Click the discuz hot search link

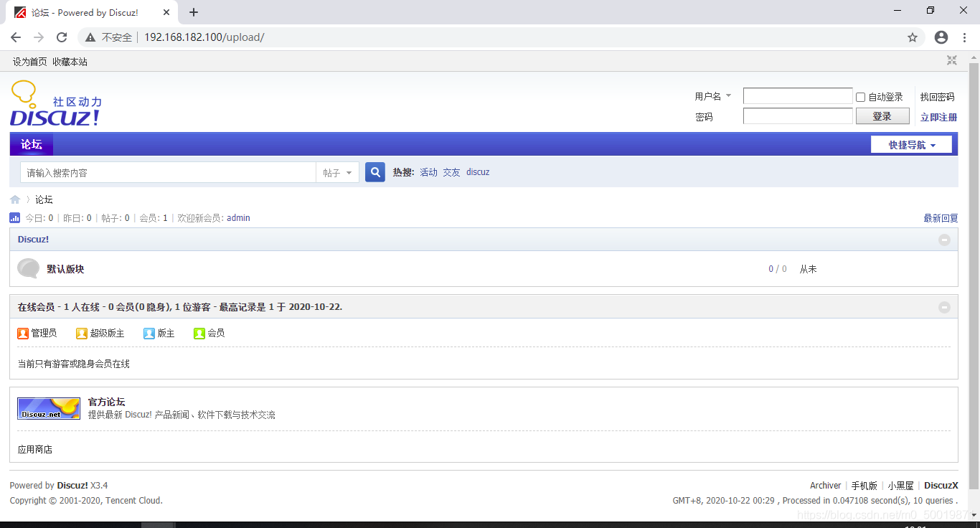pyautogui.click(x=478, y=172)
